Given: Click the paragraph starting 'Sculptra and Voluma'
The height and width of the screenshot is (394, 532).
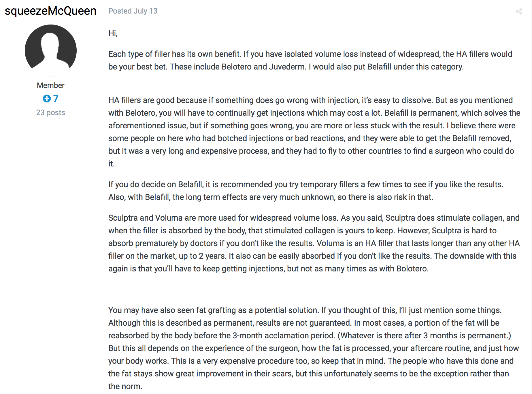Looking at the screenshot, I should [x=314, y=243].
